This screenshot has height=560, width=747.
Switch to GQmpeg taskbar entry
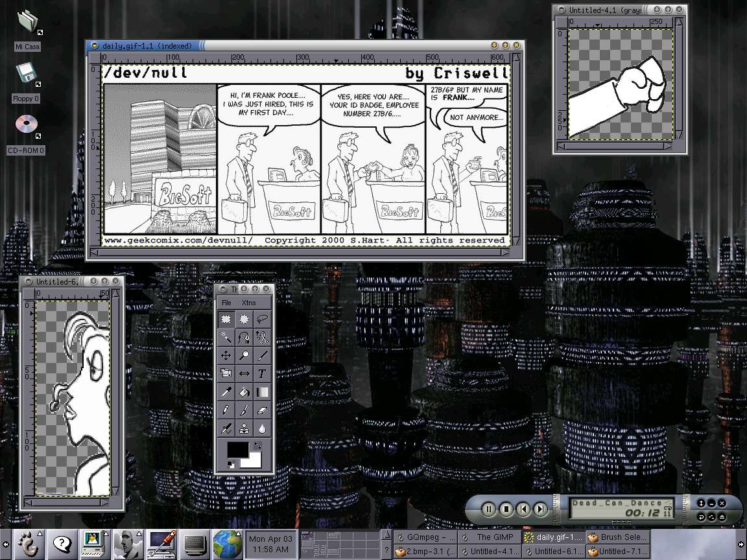pyautogui.click(x=425, y=537)
